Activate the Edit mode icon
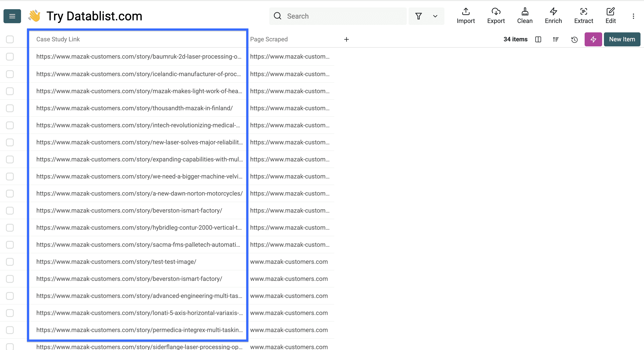This screenshot has width=644, height=350. (611, 16)
